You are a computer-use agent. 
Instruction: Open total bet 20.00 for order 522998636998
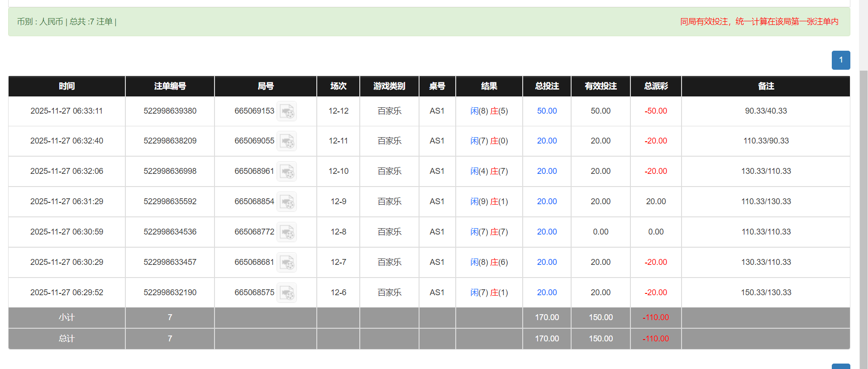[x=547, y=171]
